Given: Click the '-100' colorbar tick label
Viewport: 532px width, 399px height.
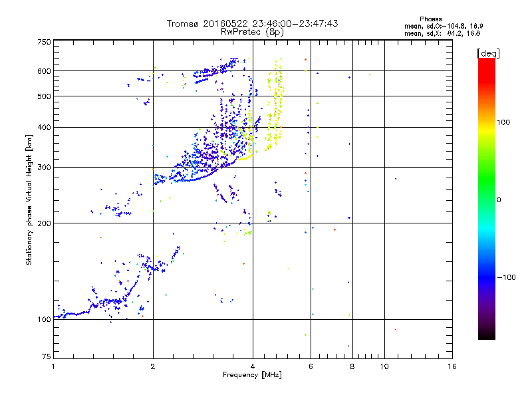Looking at the screenshot, I should pos(507,277).
